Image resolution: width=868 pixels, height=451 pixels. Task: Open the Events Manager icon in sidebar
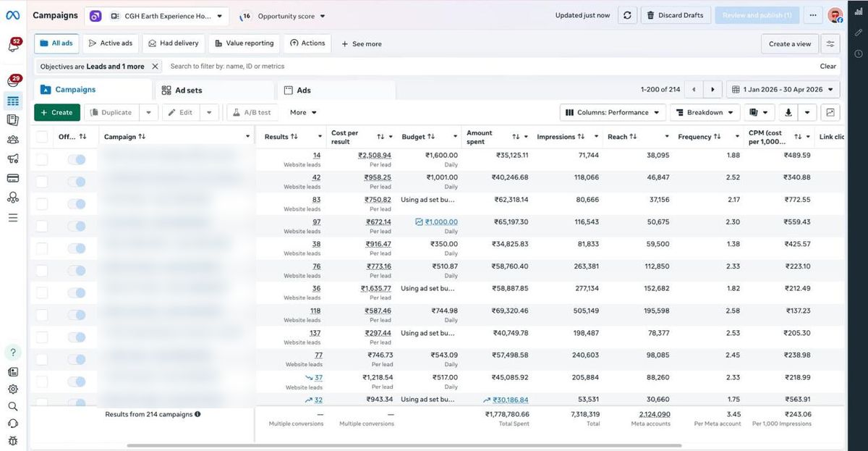click(x=13, y=198)
